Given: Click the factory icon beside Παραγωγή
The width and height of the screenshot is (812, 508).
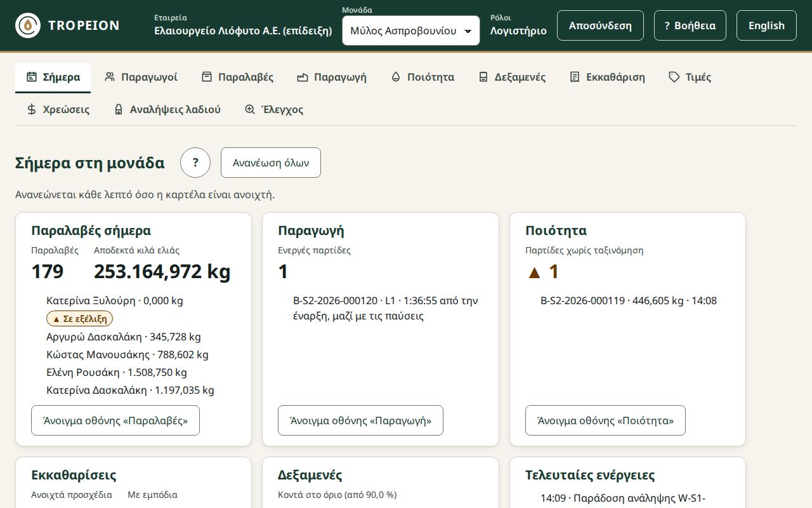Looking at the screenshot, I should coord(303,77).
